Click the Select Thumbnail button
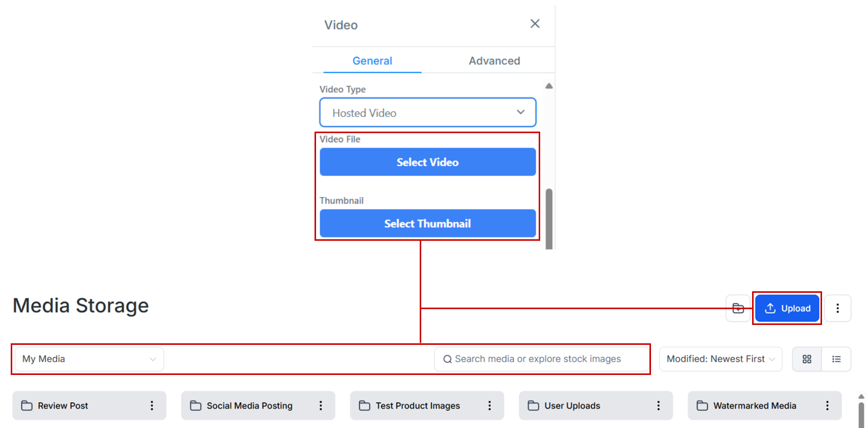Viewport: 868px width, 428px height. click(428, 223)
